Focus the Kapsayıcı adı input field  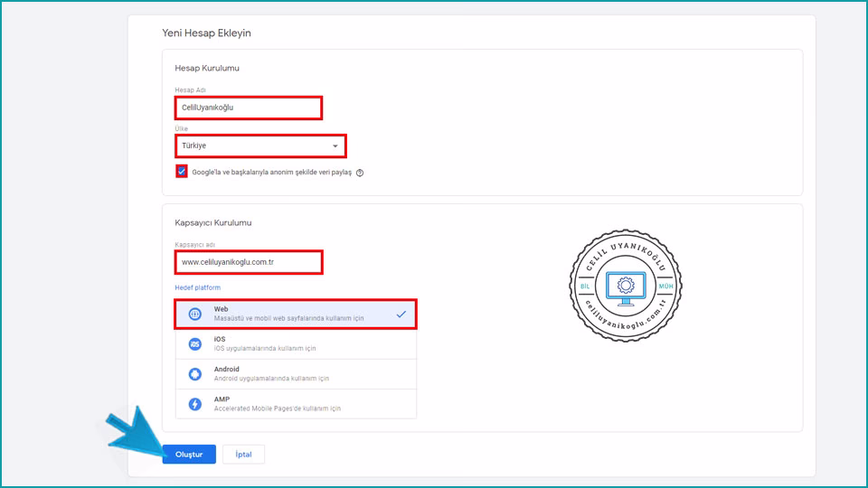pos(249,262)
